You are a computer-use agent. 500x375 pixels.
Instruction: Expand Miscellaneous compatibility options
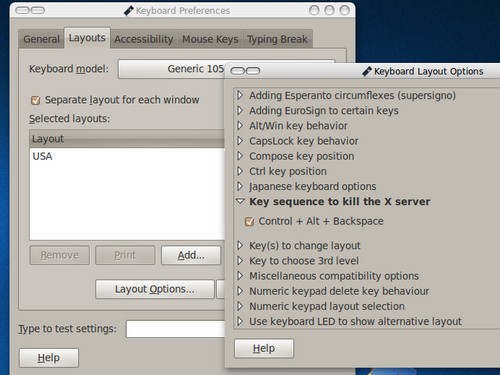[x=240, y=276]
